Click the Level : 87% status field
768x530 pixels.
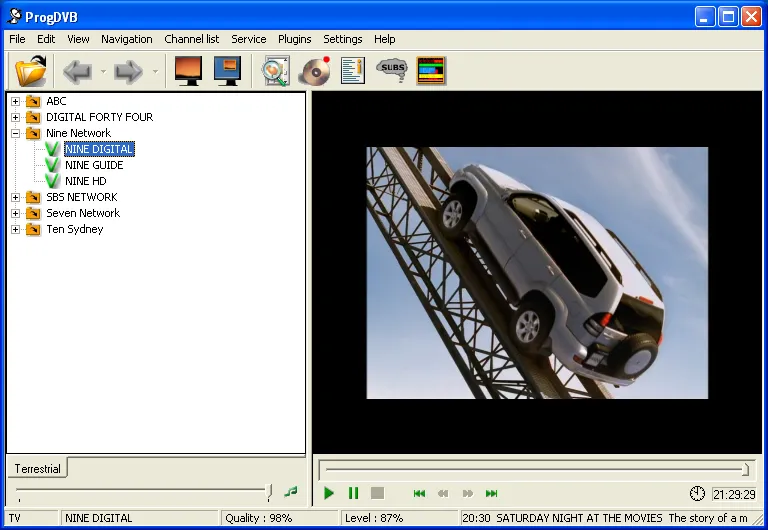(x=399, y=518)
